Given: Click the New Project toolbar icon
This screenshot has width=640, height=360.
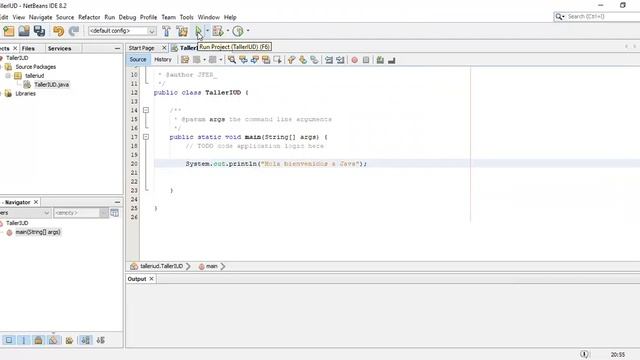Looking at the screenshot, I should click(9, 31).
